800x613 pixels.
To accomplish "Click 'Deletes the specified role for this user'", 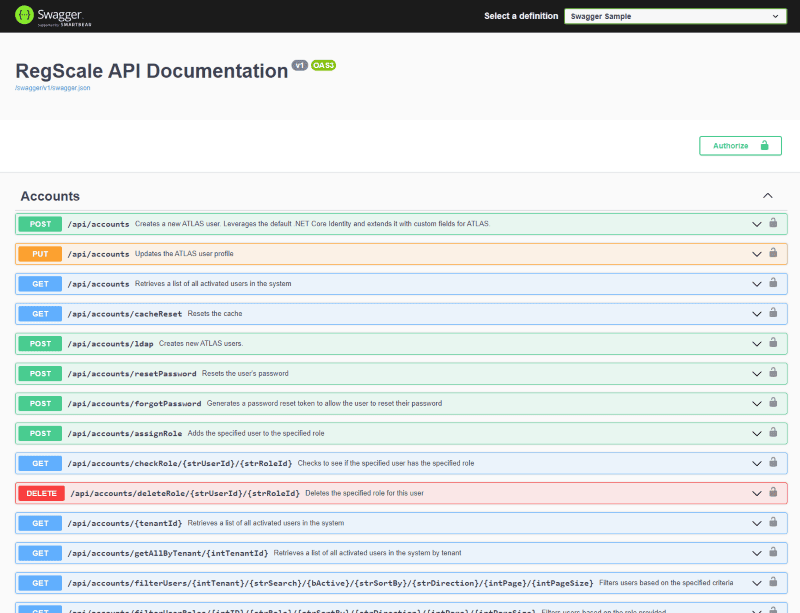I will [365, 493].
